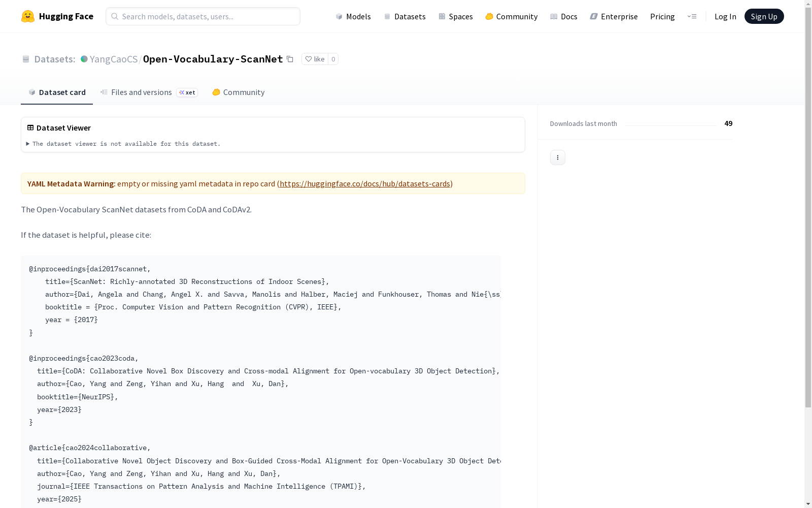Click the Hugging Face logo emoji
The width and height of the screenshot is (812, 508).
28,16
